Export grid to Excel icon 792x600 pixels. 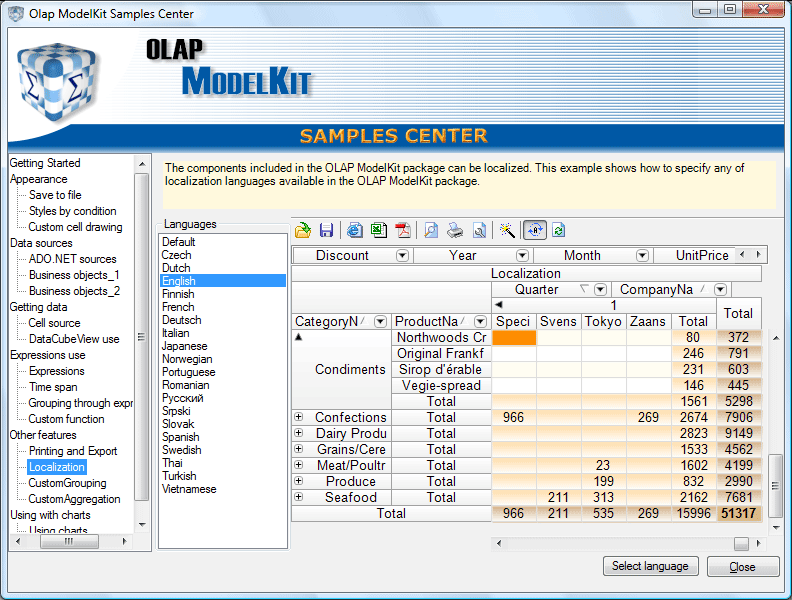point(378,230)
